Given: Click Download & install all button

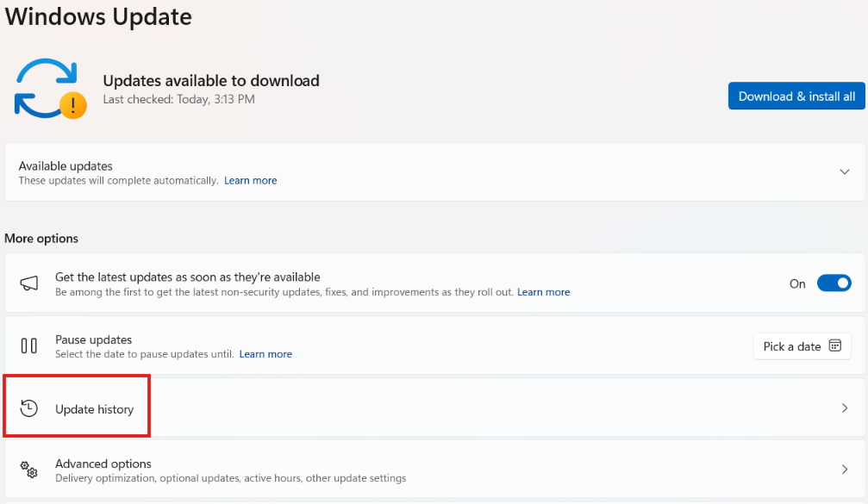Looking at the screenshot, I should (796, 96).
